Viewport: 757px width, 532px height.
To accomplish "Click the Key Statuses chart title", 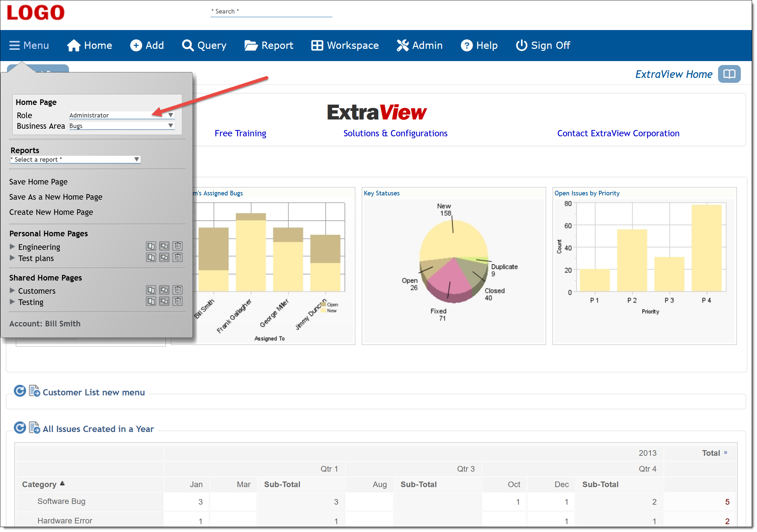I will 382,193.
